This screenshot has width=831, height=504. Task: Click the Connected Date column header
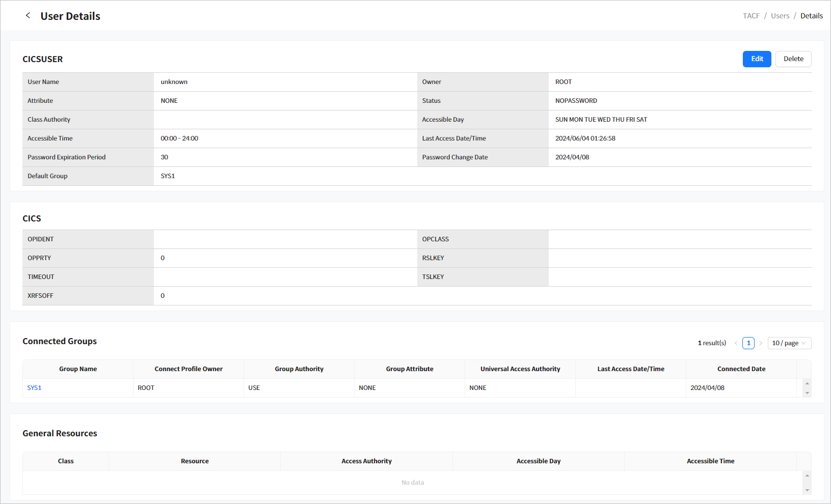(x=741, y=369)
